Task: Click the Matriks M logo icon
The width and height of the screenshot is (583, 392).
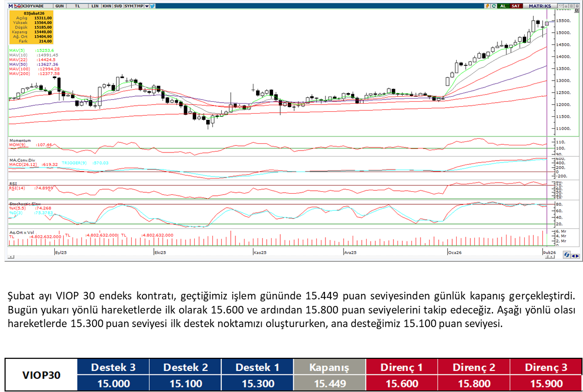Action: tap(11, 6)
